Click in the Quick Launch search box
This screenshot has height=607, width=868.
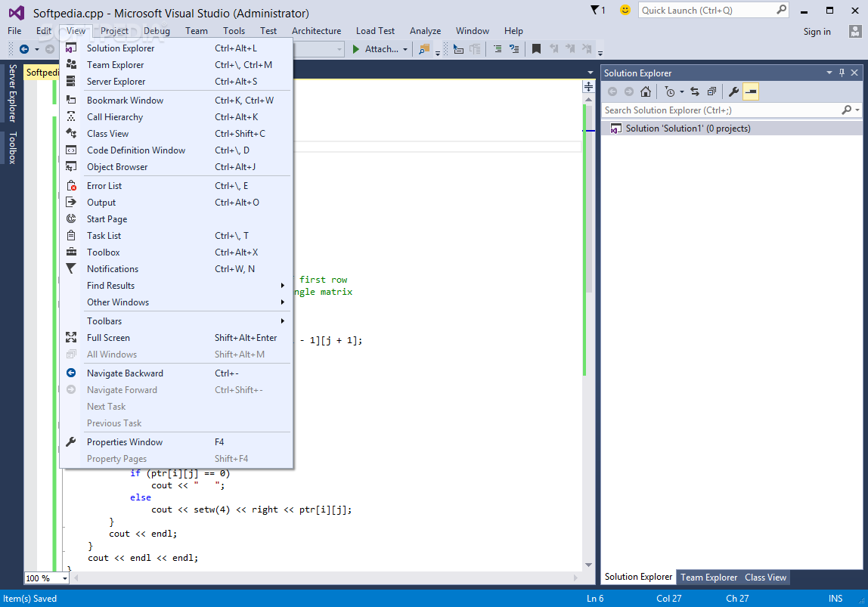(x=707, y=10)
